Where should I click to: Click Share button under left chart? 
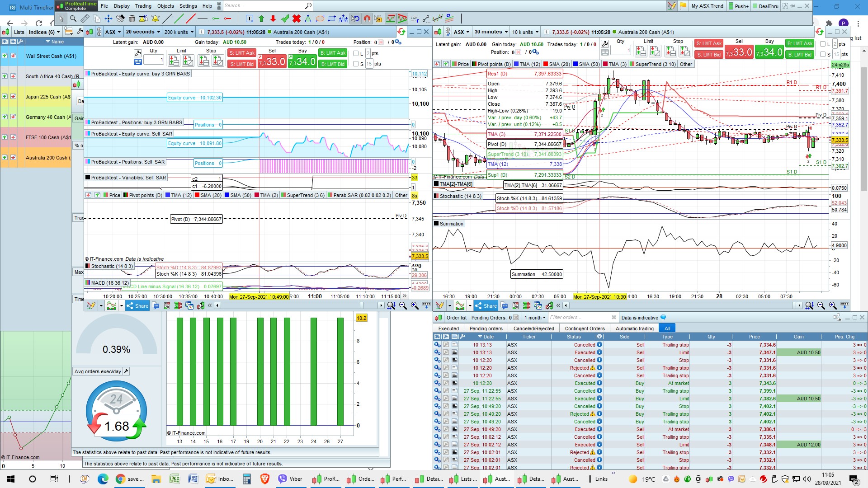click(x=137, y=306)
